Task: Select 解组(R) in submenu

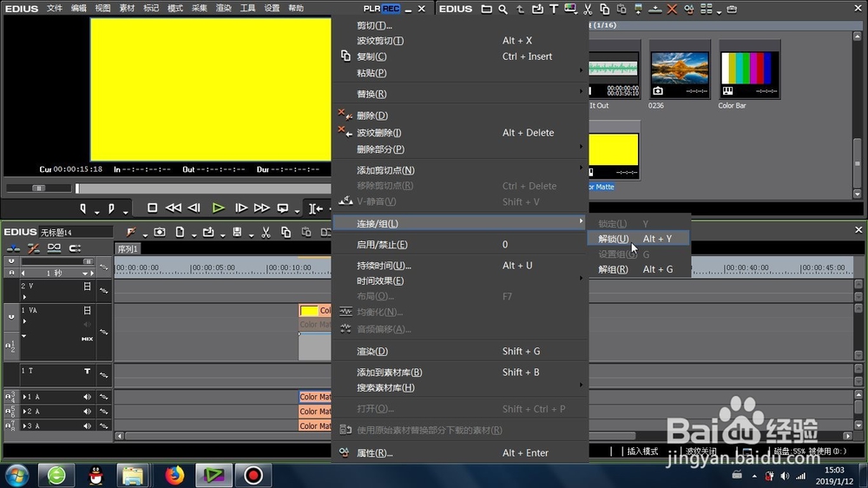Action: pyautogui.click(x=638, y=269)
